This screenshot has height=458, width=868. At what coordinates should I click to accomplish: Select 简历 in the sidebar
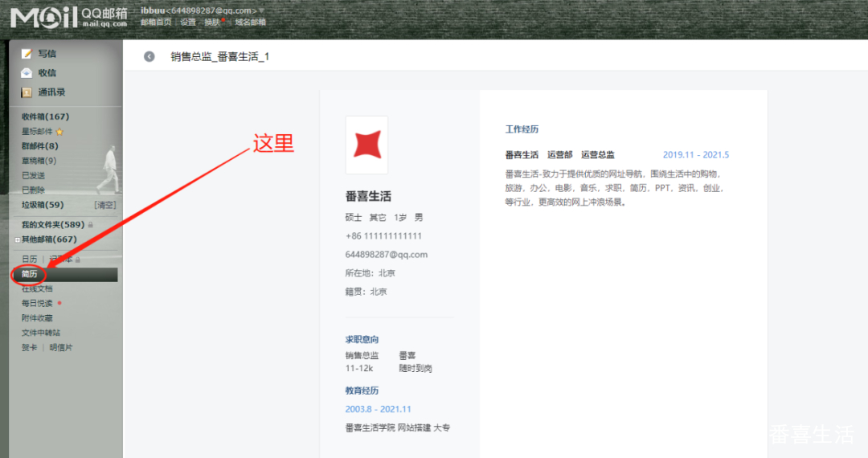pos(30,274)
